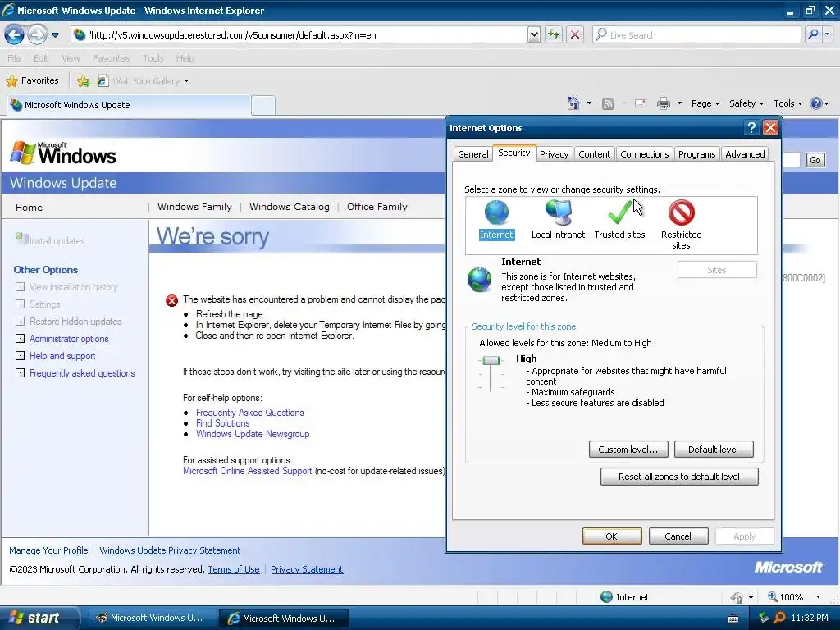The height and width of the screenshot is (630, 840).
Task: Click the browser Back arrow button
Action: pyautogui.click(x=14, y=35)
